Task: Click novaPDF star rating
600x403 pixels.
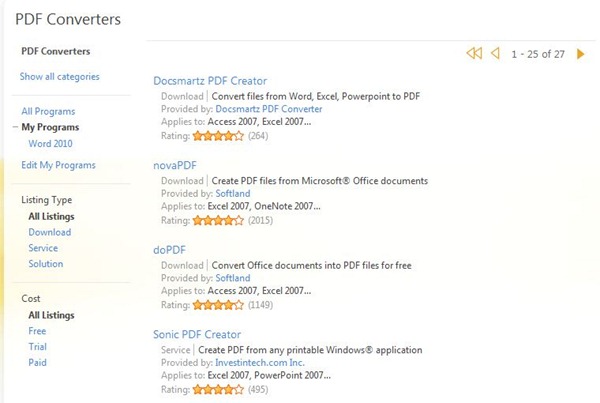Action: click(217, 220)
